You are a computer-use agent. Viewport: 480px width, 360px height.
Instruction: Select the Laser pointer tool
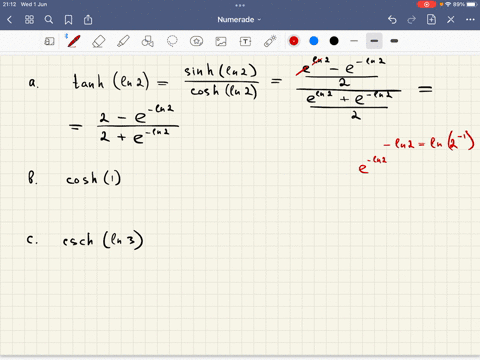pos(270,41)
